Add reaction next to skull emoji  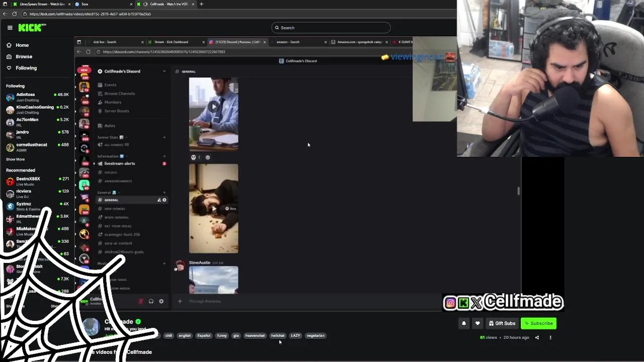(x=208, y=157)
